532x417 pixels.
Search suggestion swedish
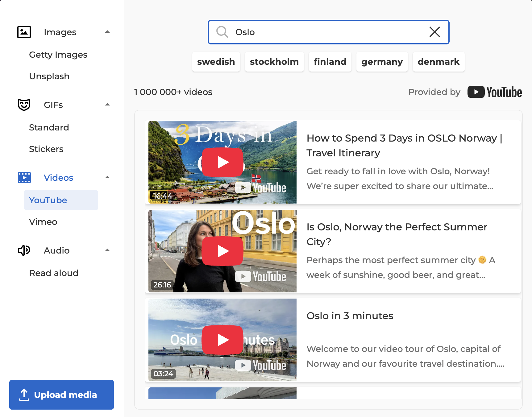(216, 62)
